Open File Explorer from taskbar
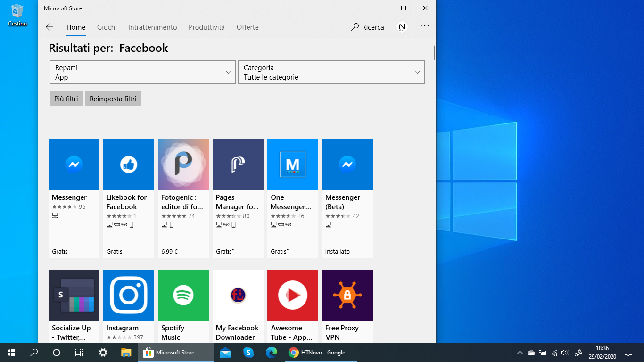Viewport: 644px width, 362px height. 126,352
